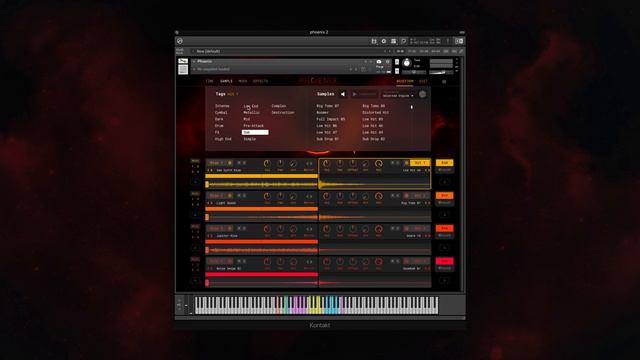Select the Metallic tag
This screenshot has width=640, height=360.
tap(251, 113)
